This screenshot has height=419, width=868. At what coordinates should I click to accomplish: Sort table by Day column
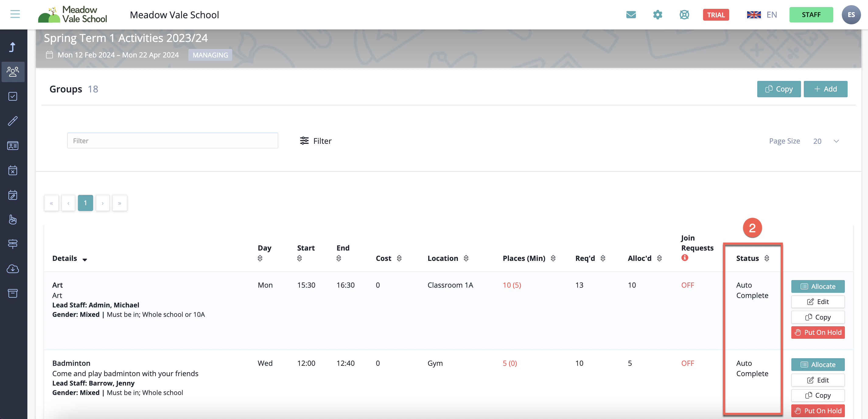[x=260, y=258]
